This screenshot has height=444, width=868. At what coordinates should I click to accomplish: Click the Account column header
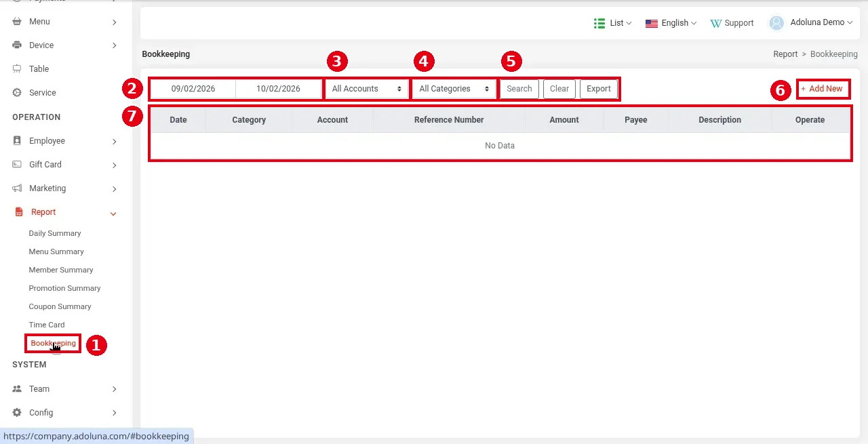332,120
